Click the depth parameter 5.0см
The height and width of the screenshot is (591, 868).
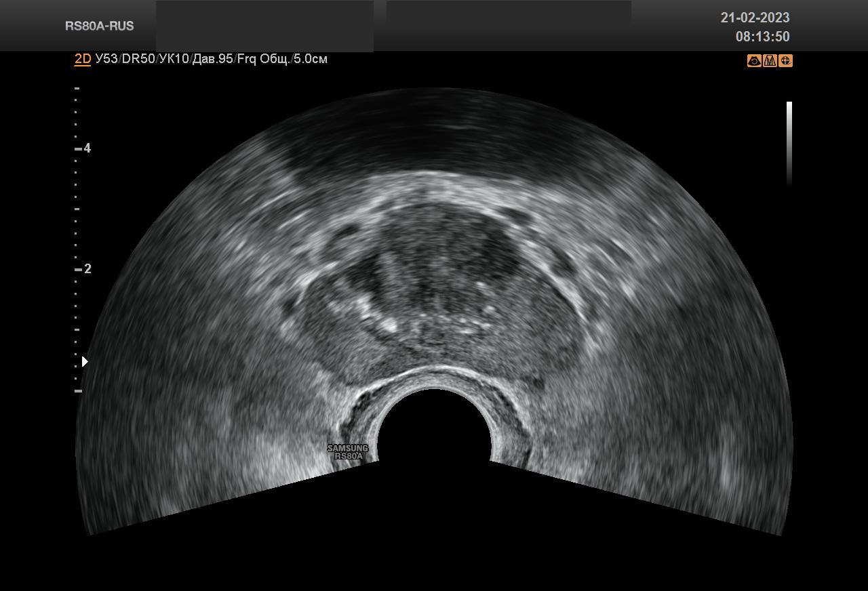coord(311,59)
